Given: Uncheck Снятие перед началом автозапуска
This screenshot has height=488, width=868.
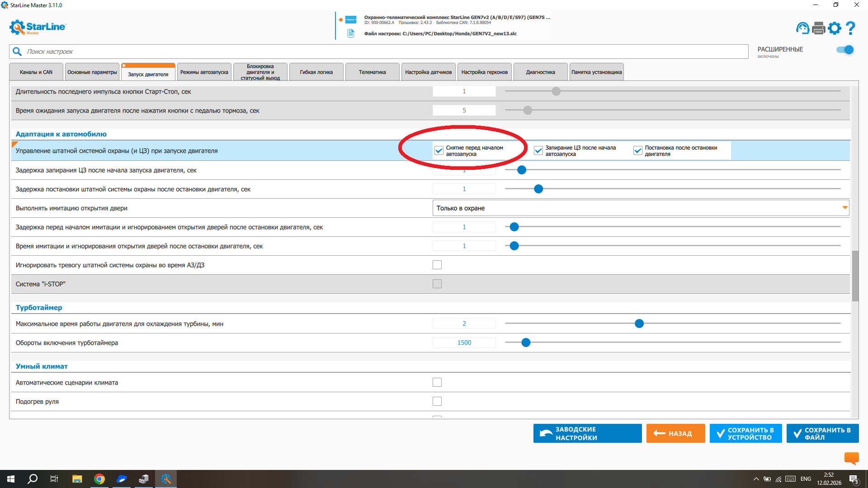Looking at the screenshot, I should tap(439, 151).
